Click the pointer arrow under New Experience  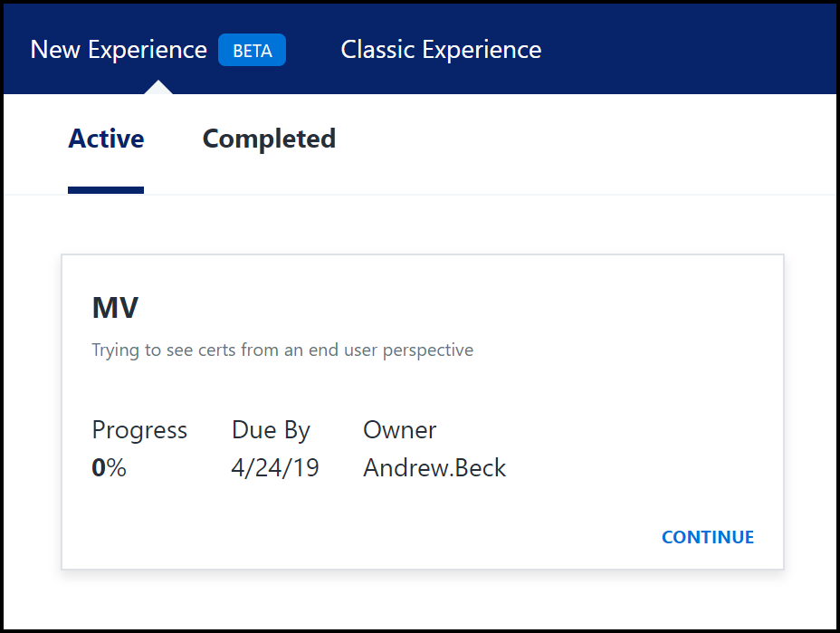click(x=157, y=88)
